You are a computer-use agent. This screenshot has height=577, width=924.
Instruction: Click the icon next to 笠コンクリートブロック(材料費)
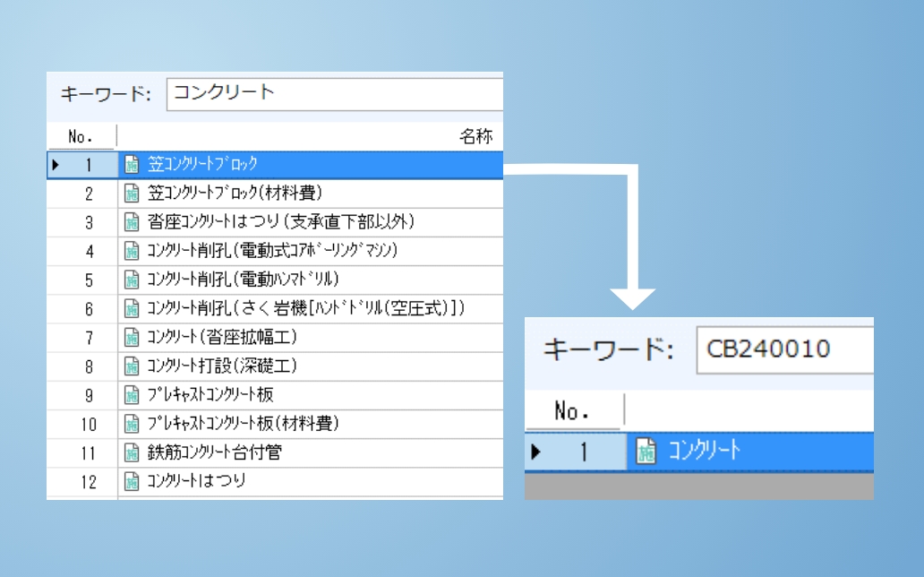[132, 194]
